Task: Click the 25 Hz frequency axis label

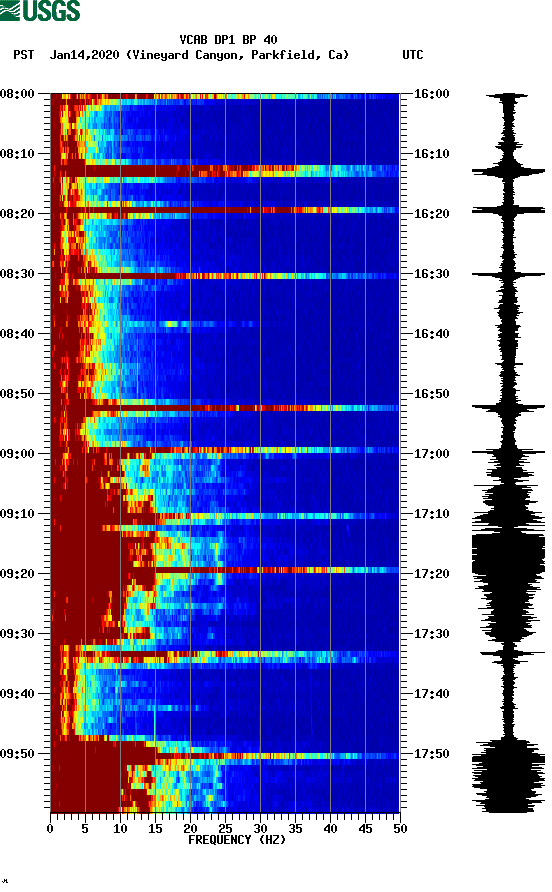Action: (225, 829)
